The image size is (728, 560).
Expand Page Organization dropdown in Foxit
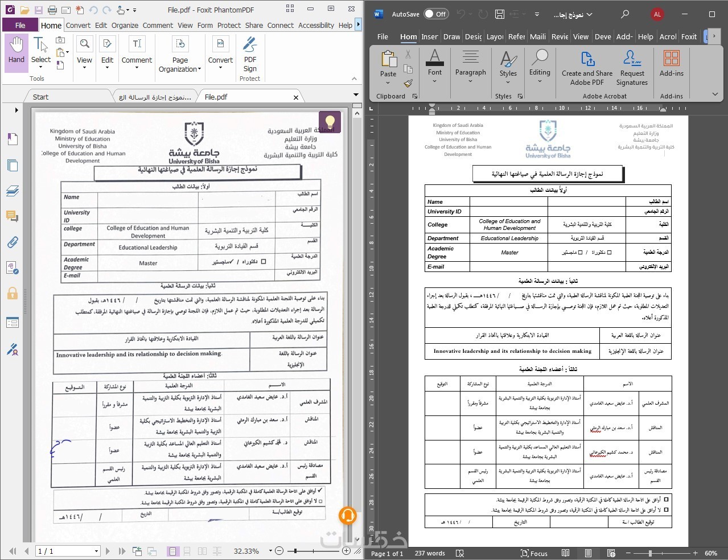click(x=199, y=69)
